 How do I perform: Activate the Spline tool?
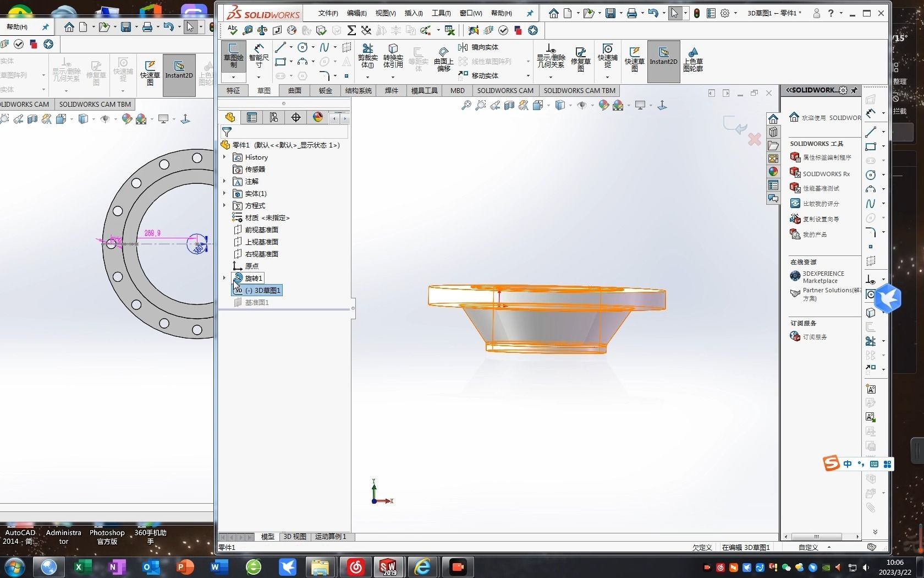coord(324,47)
